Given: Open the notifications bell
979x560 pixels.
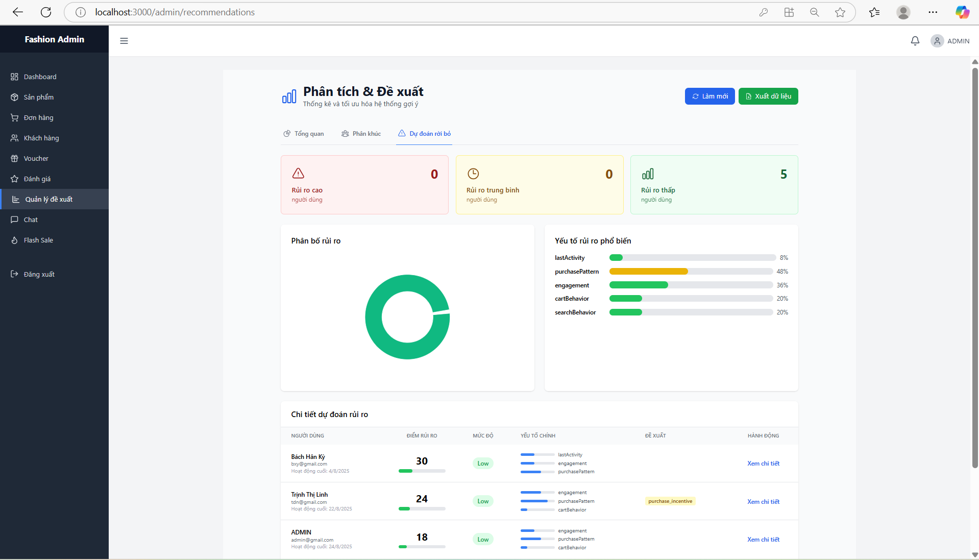Looking at the screenshot, I should pos(915,41).
